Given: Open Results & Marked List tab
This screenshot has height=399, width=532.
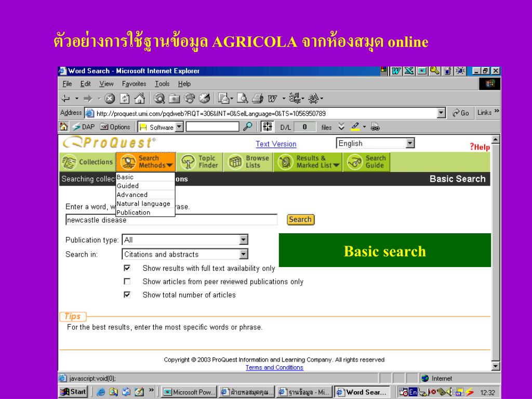Looking at the screenshot, I should coord(309,162).
